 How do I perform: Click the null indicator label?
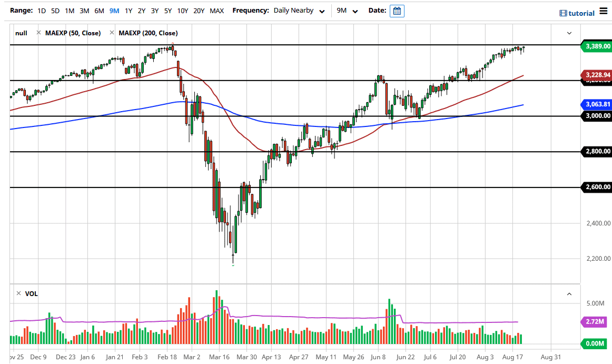tap(21, 33)
